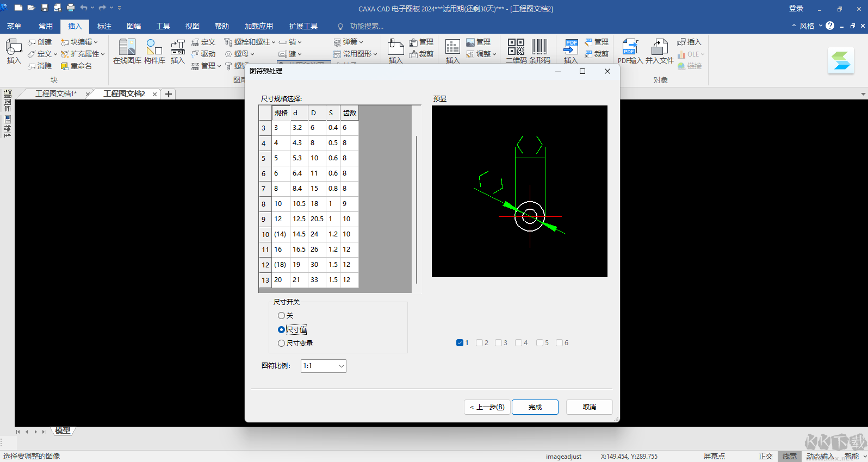The width and height of the screenshot is (868, 462).
Task: Uncheck view checkbox 1
Action: pos(460,343)
